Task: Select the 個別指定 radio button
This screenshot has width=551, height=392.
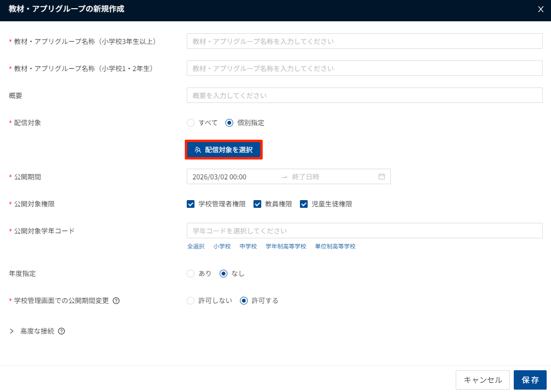Action: tap(229, 123)
